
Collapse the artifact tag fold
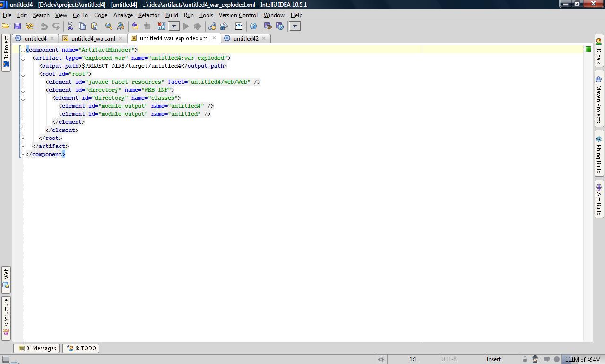click(x=23, y=58)
